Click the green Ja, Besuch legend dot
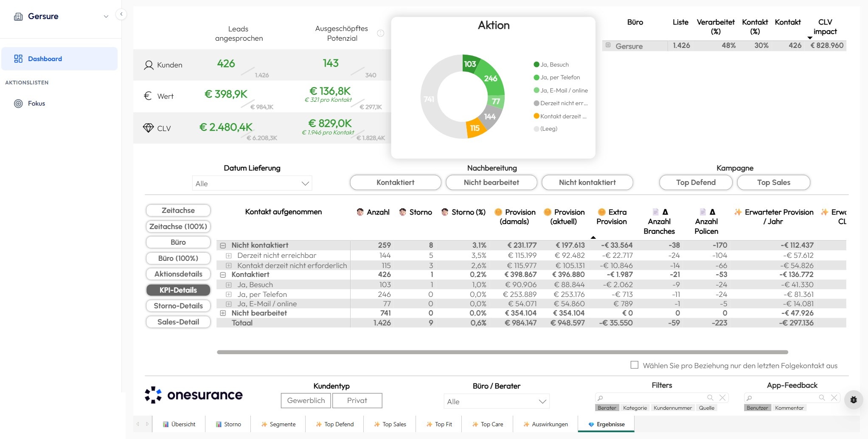 [536, 64]
